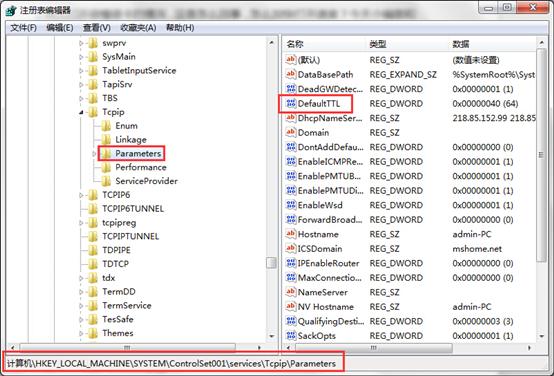Screen dimensions: 554x376
Task: Click the Parameters folder icon
Action: tap(106, 153)
